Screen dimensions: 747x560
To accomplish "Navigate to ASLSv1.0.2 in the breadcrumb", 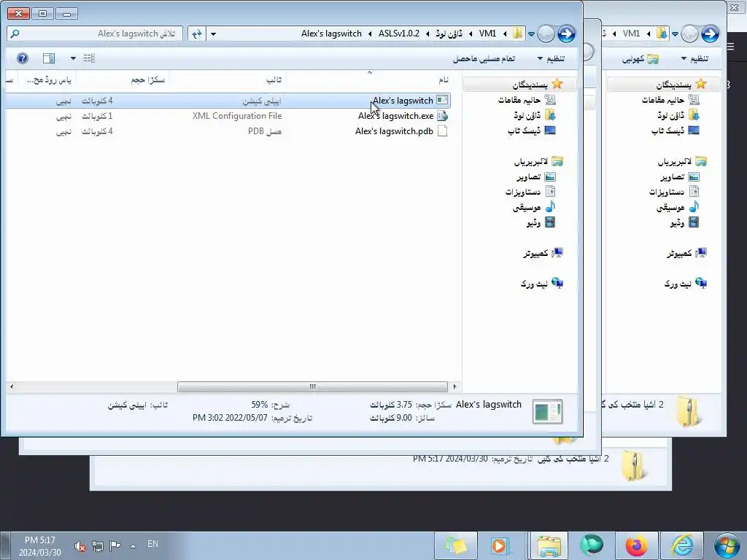I will (399, 34).
